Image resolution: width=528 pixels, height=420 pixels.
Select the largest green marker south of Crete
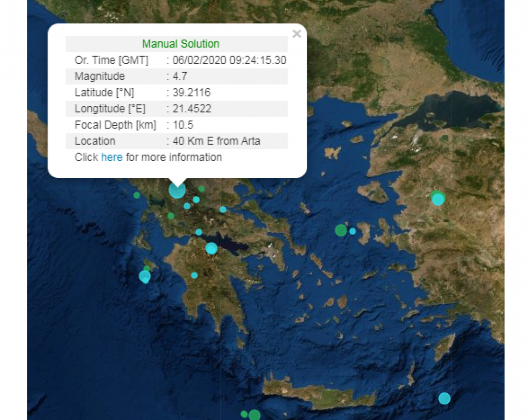[x=254, y=415]
